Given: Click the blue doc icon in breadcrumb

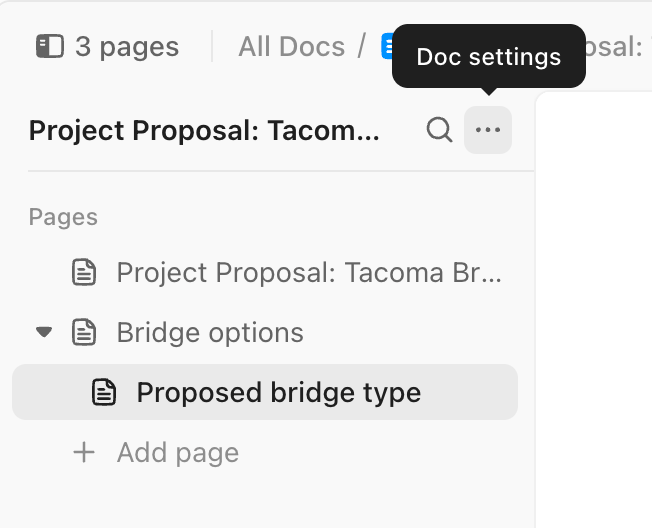Looking at the screenshot, I should (x=386, y=46).
